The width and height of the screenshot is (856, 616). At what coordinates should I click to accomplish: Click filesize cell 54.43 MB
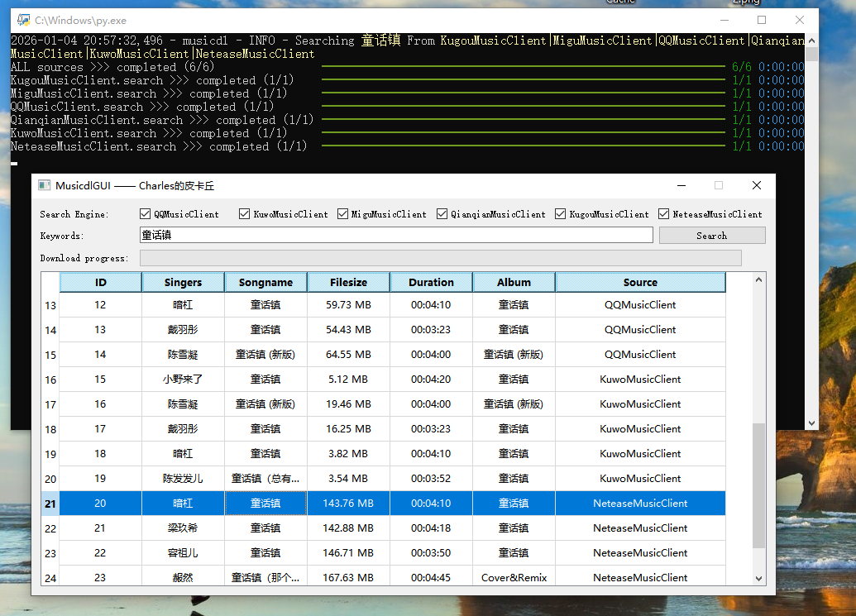coord(348,330)
